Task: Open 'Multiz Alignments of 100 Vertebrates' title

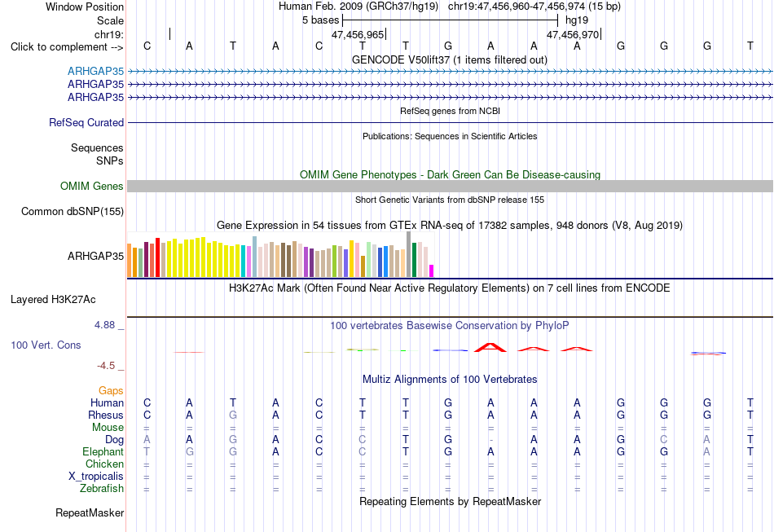Action: tap(450, 380)
